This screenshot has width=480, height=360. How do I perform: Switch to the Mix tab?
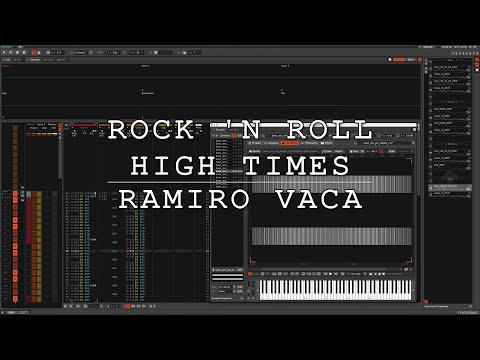(x=18, y=60)
